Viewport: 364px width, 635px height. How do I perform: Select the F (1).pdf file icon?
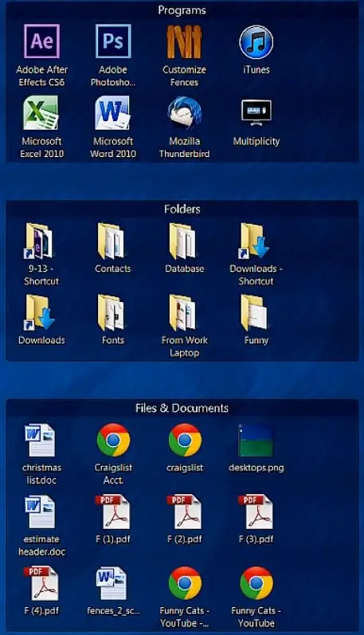click(112, 512)
